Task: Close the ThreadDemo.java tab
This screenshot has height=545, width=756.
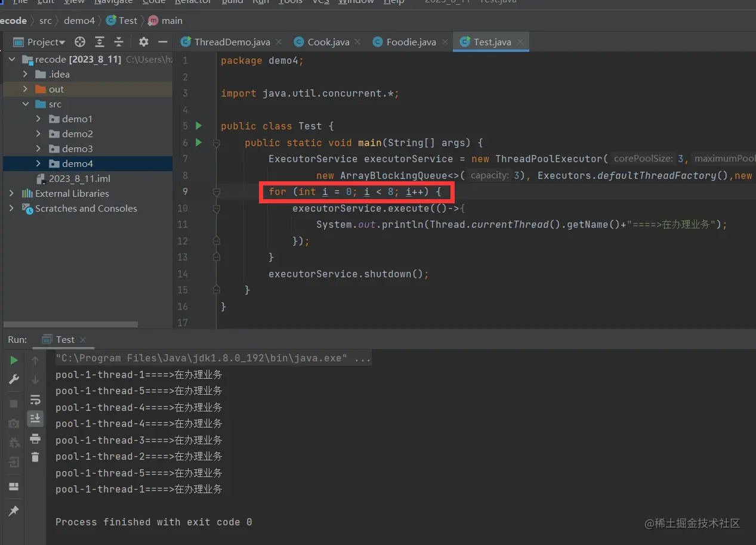Action: [x=279, y=42]
